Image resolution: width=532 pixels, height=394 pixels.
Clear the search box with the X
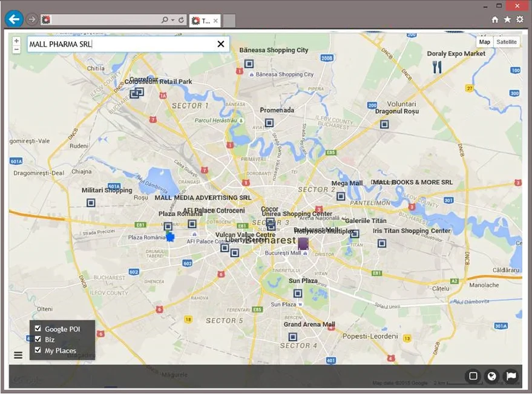point(221,44)
